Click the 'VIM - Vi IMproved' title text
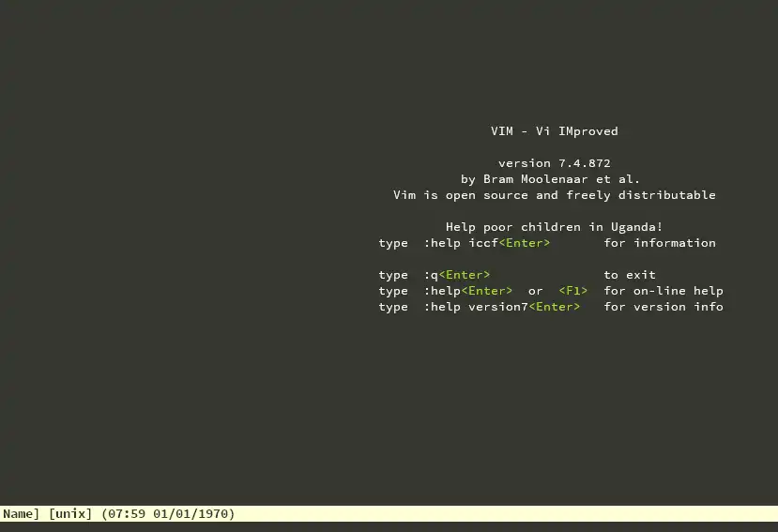 tap(555, 131)
